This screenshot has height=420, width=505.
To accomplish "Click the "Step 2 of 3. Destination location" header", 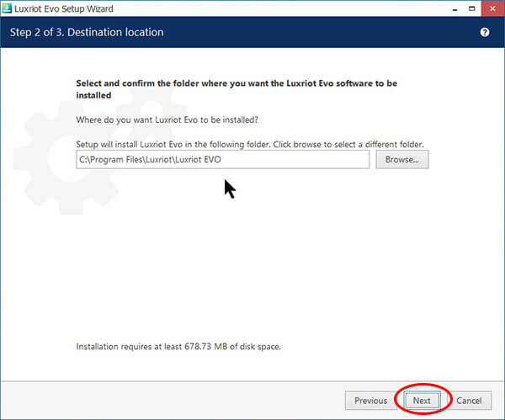I will click(x=86, y=32).
